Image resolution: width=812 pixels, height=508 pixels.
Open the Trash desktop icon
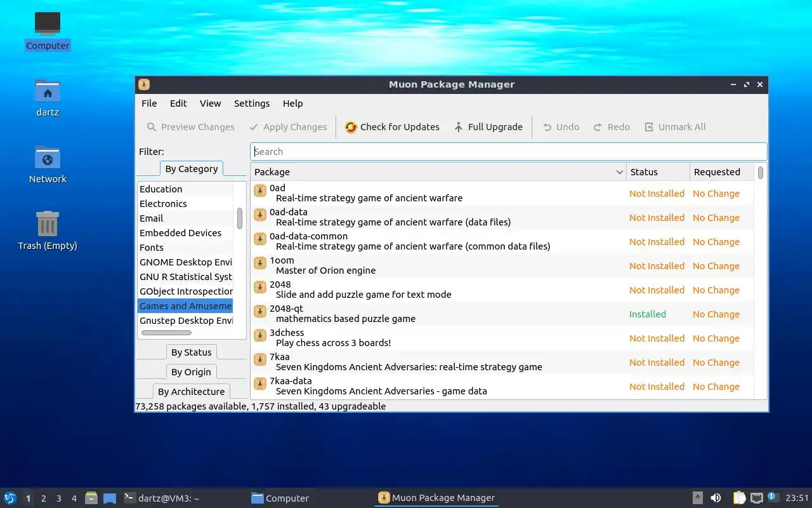click(48, 231)
